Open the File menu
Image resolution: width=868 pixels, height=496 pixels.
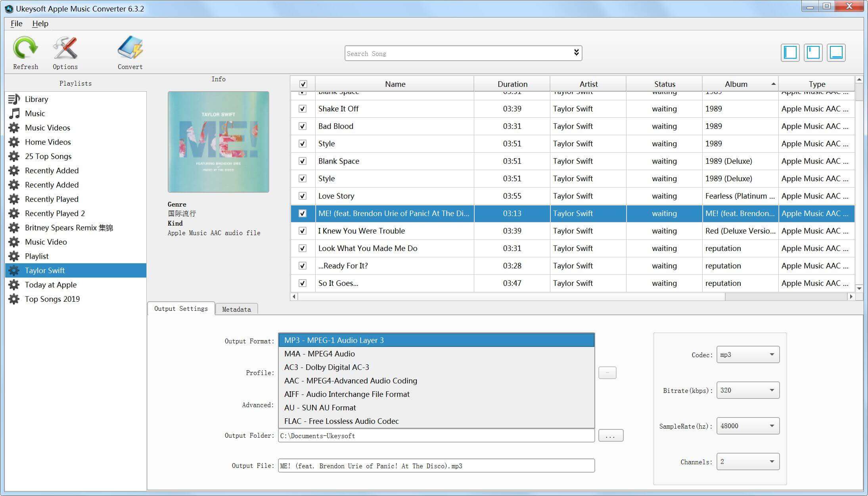pyautogui.click(x=16, y=23)
